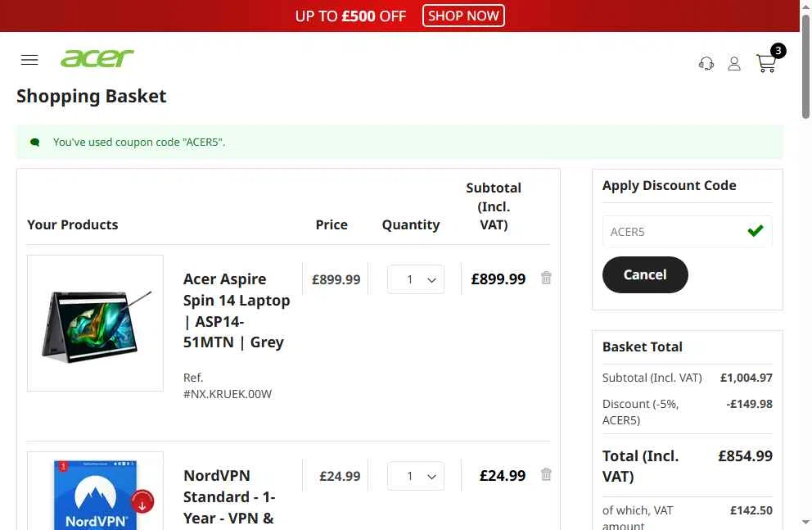Click the 'Ref. #NX.KRUEK.00W' reference text
This screenshot has width=812, height=530.
(228, 386)
